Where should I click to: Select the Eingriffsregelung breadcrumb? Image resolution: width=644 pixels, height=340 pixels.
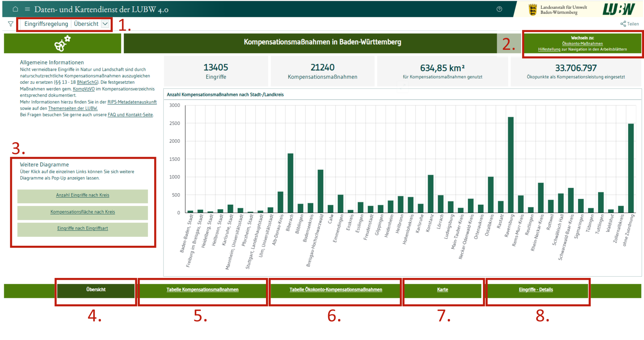tap(46, 24)
